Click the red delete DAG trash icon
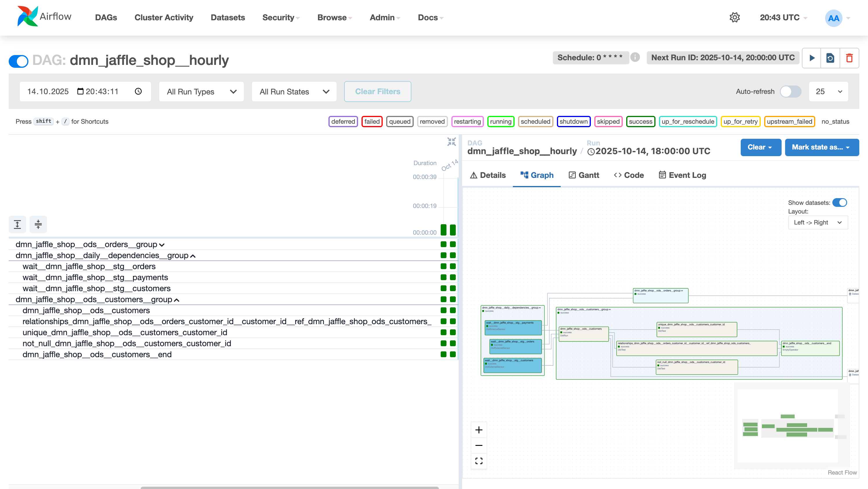868x489 pixels. (849, 58)
